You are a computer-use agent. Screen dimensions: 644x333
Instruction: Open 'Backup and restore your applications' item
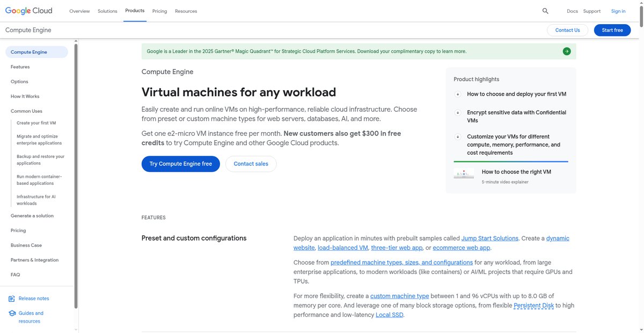pyautogui.click(x=40, y=160)
